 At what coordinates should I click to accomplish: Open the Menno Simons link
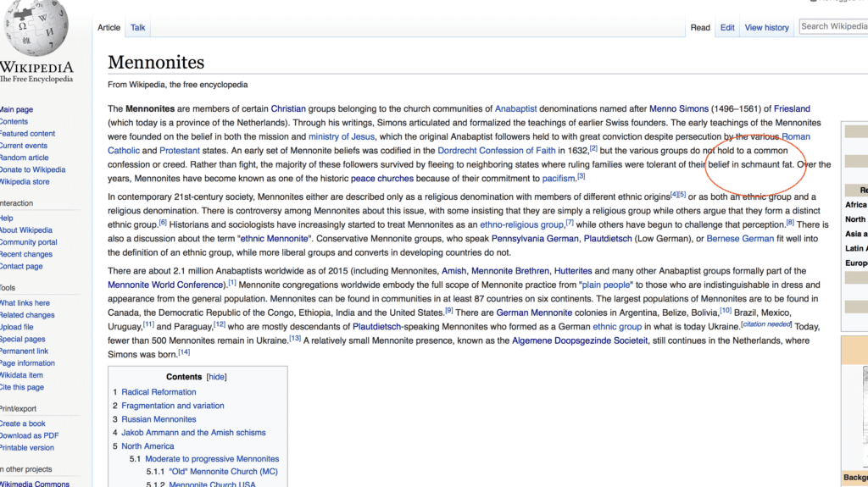pyautogui.click(x=679, y=109)
